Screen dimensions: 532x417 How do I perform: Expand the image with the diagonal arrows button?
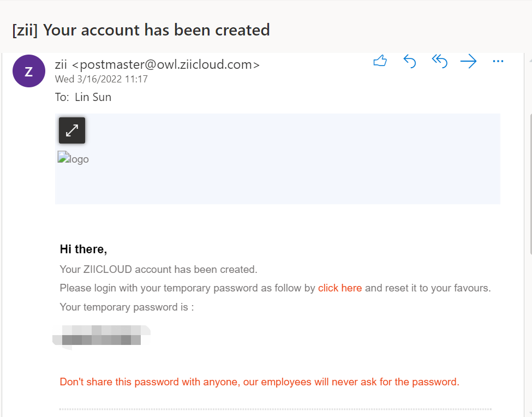click(72, 130)
